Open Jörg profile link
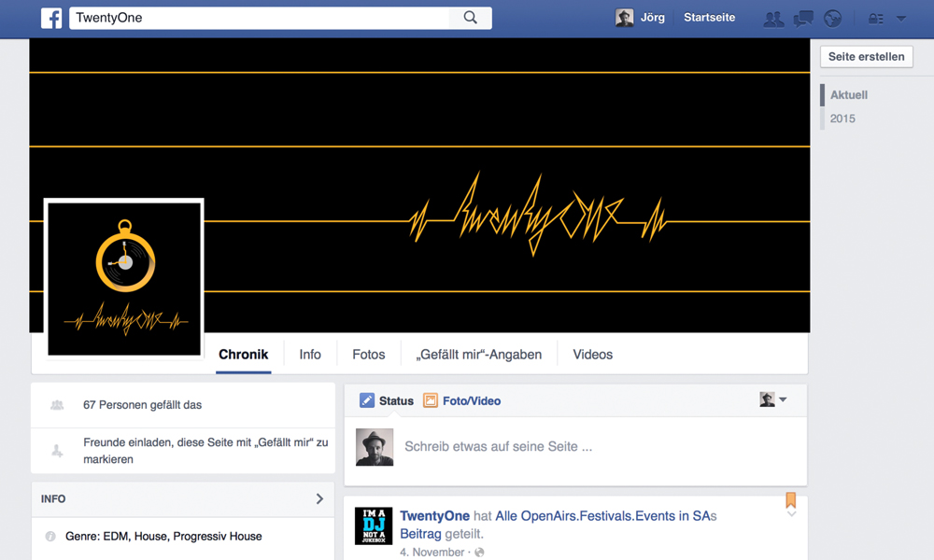This screenshot has height=560, width=934. tap(652, 18)
